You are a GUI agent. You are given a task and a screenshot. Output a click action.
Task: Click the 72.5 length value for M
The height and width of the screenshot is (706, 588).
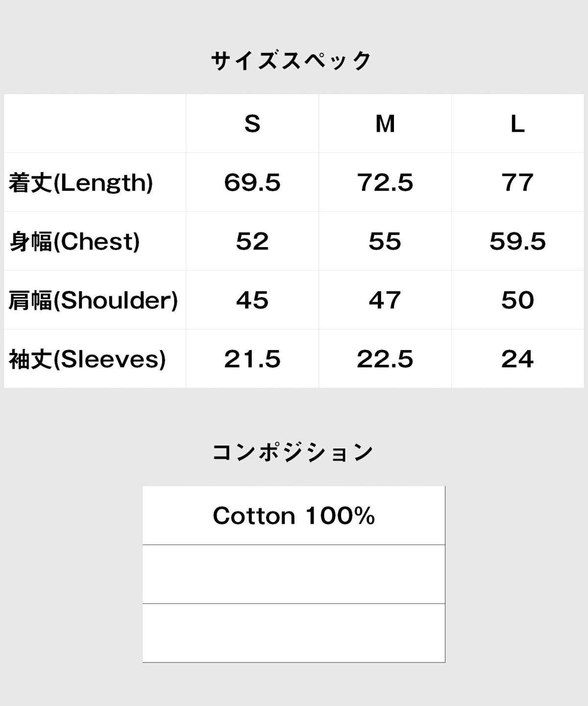click(x=385, y=183)
